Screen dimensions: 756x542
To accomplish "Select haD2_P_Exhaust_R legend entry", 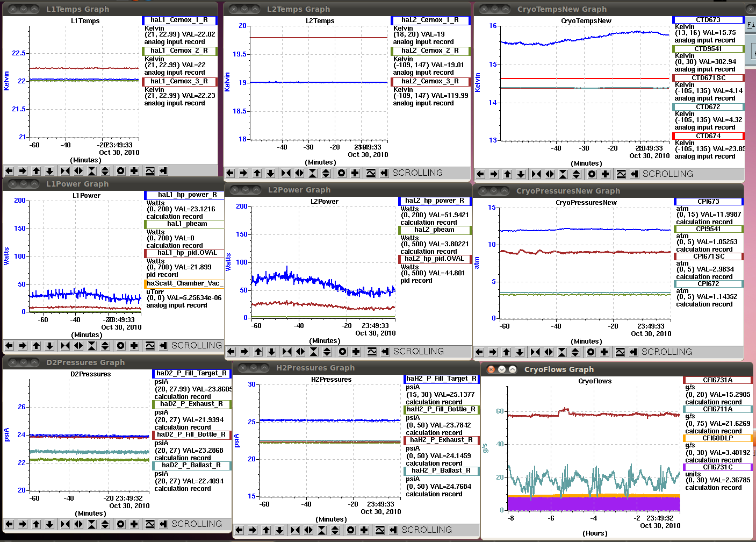I will [192, 404].
